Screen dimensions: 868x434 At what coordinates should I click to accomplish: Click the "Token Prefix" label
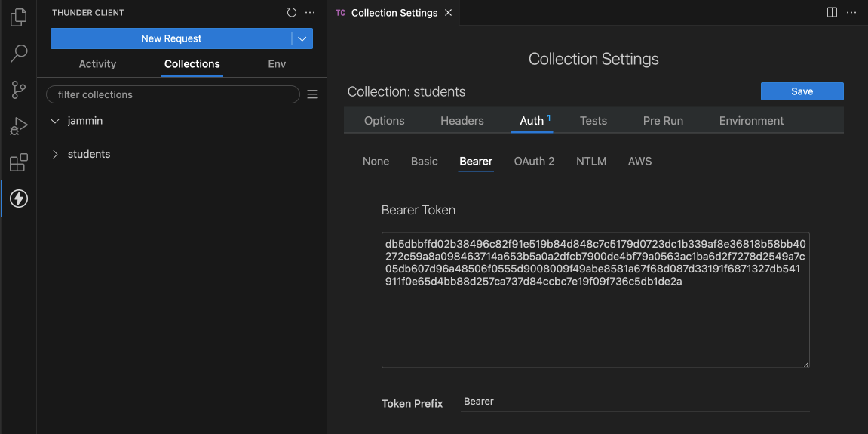(x=413, y=404)
